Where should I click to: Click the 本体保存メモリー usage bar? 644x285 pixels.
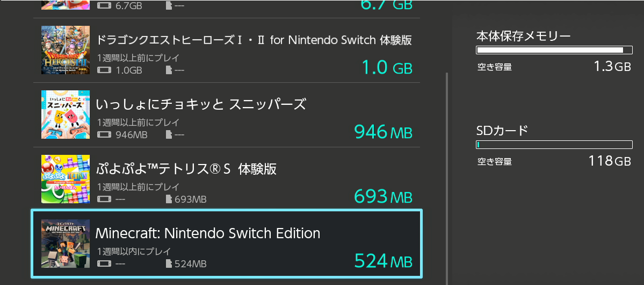(554, 50)
